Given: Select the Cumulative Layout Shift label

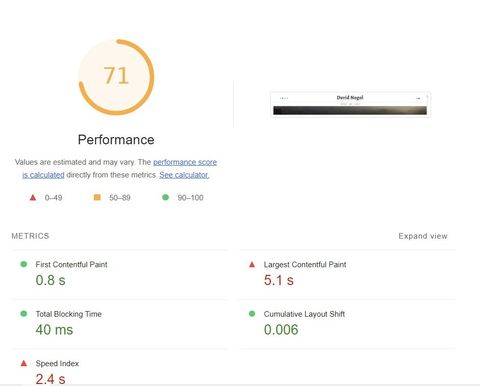Looking at the screenshot, I should point(304,314).
